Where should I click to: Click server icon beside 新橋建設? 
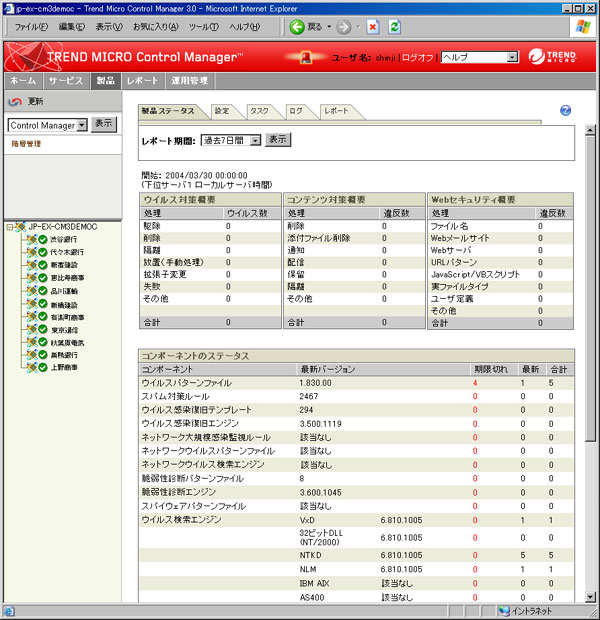pos(32,304)
